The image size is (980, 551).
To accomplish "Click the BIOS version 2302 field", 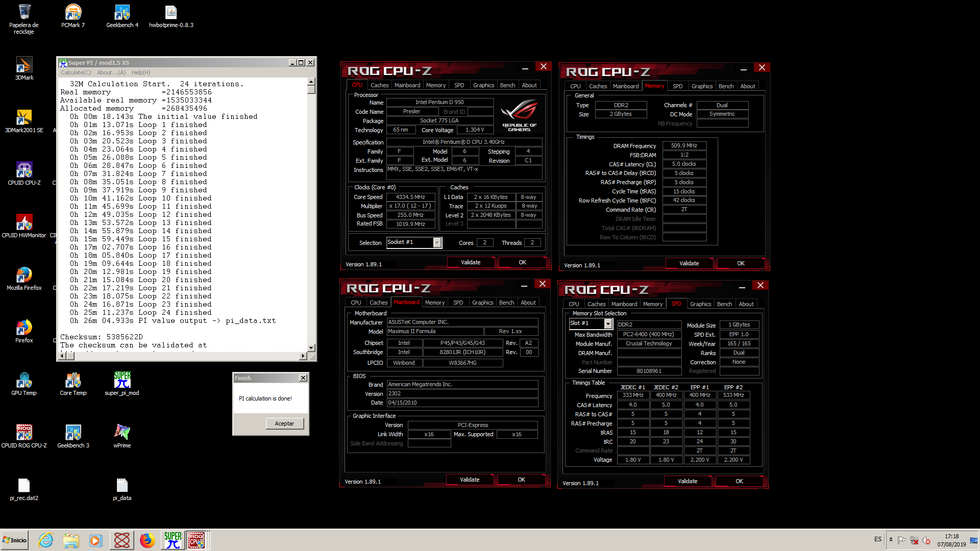I will (x=462, y=394).
